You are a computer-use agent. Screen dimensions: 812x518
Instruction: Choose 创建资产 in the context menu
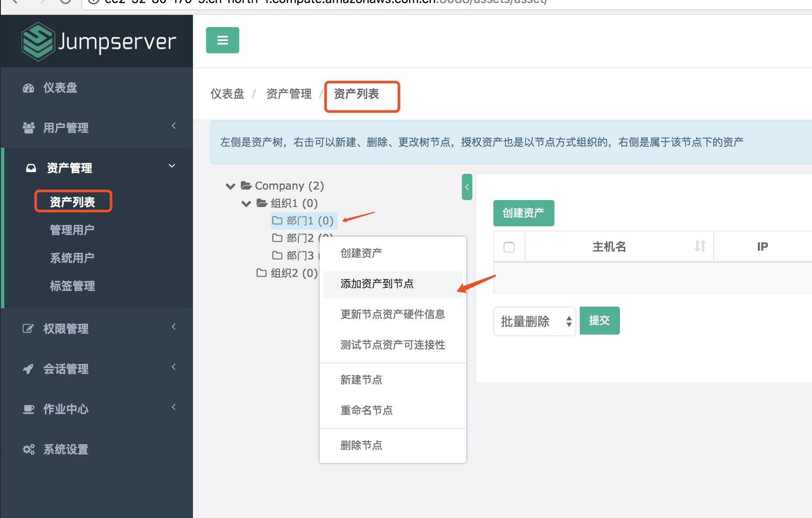pos(393,253)
